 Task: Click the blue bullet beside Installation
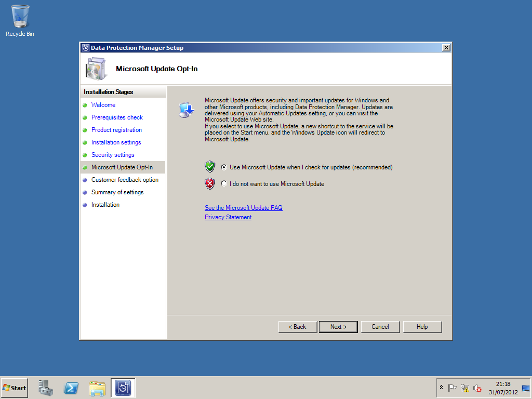tap(85, 205)
